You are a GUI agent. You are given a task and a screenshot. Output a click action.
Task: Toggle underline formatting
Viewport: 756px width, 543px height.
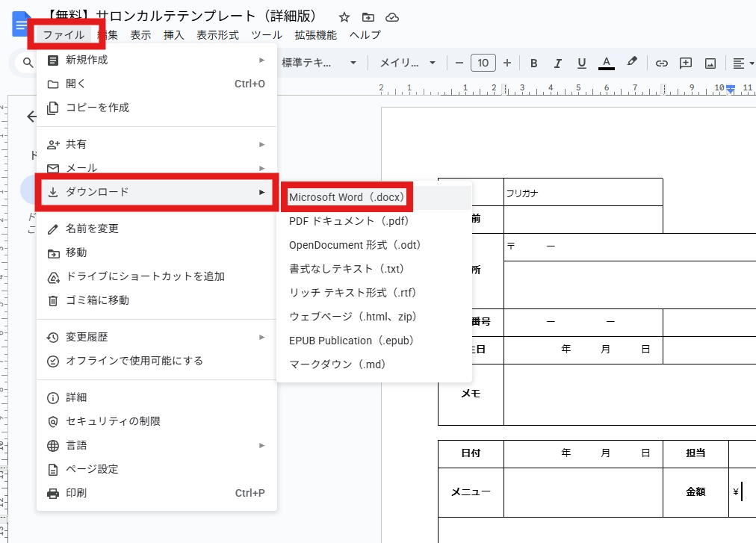582,63
